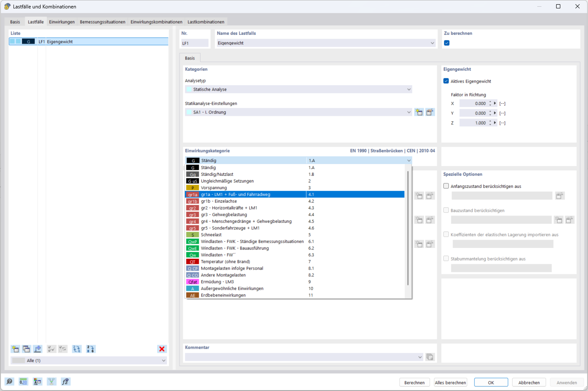
Task: Click the yellow P Vorspannung color badge
Action: point(193,188)
